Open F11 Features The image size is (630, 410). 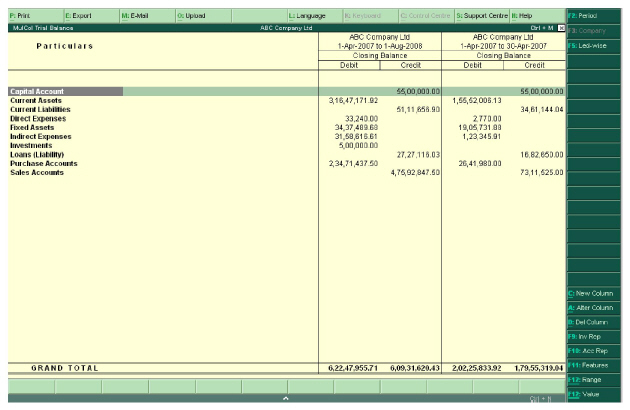pyautogui.click(x=593, y=365)
